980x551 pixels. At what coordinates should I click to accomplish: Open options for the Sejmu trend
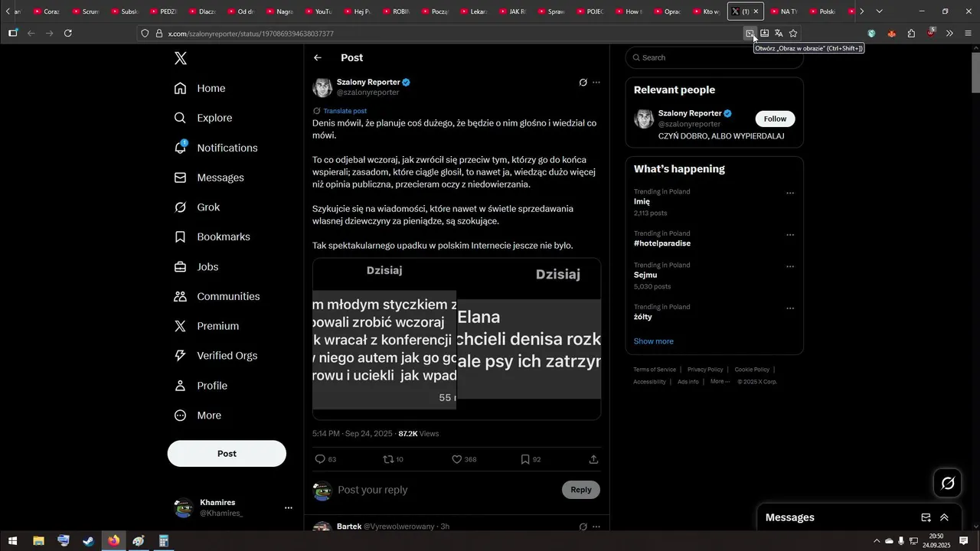(x=790, y=267)
